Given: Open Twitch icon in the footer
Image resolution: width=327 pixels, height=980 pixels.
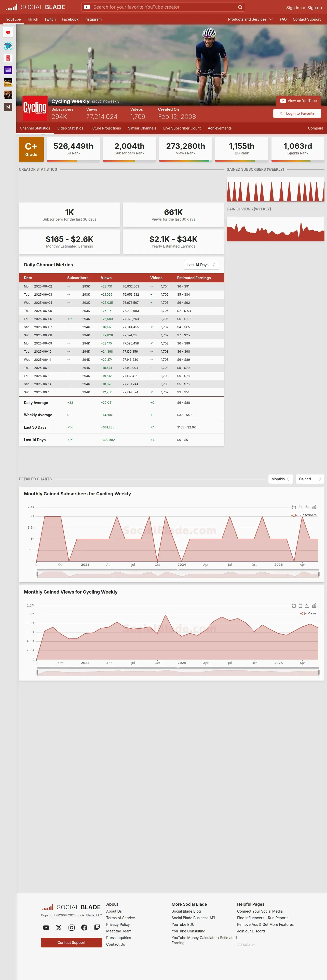Looking at the screenshot, I should pos(97,928).
